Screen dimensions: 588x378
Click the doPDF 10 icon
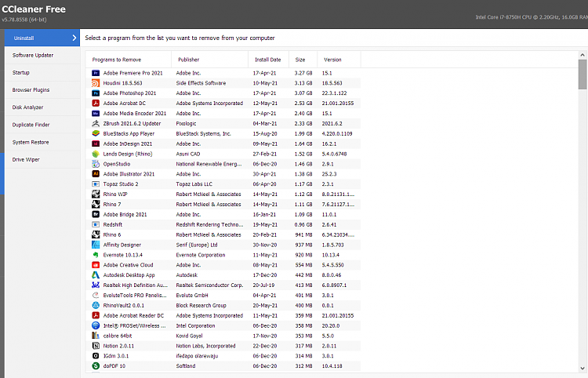pyautogui.click(x=96, y=366)
